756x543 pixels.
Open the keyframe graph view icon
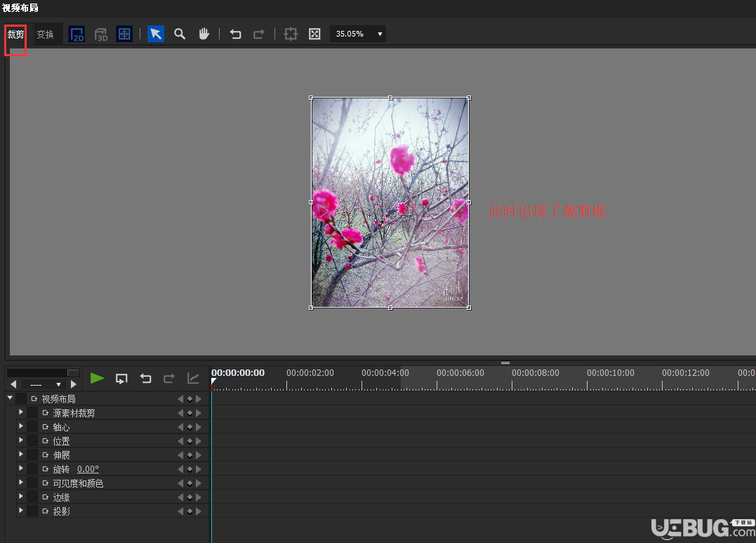(193, 379)
